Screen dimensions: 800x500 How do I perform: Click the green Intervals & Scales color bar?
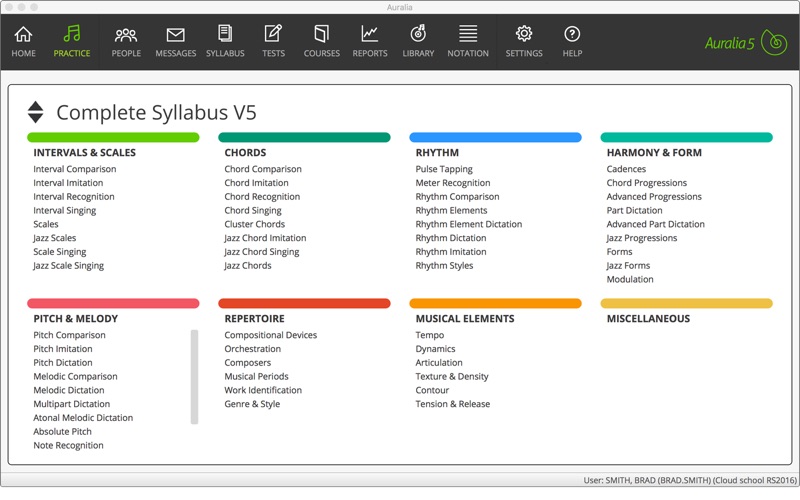tap(113, 138)
